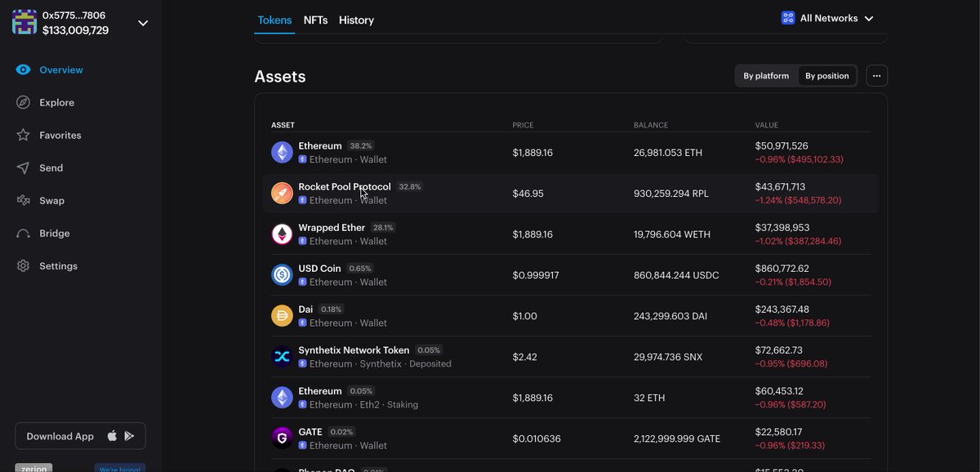
Task: Open the Assets more options button
Action: point(876,76)
